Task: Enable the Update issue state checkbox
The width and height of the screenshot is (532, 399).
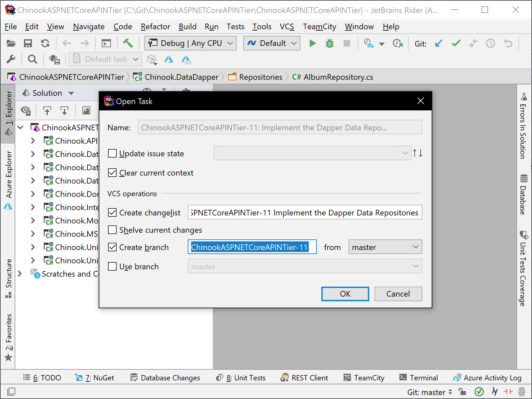Action: coord(112,153)
